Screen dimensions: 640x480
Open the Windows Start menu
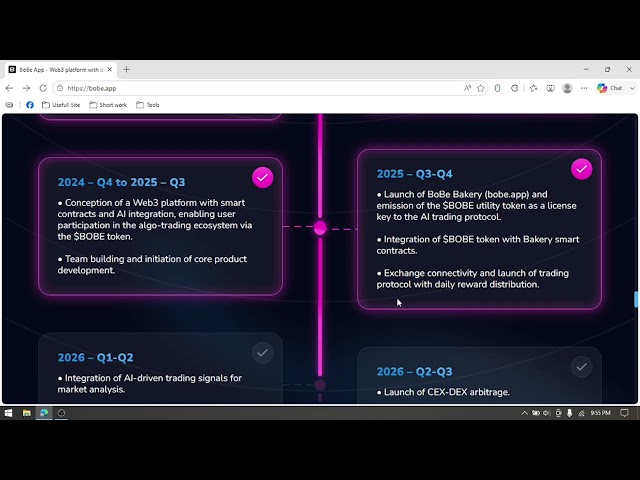pyautogui.click(x=8, y=413)
